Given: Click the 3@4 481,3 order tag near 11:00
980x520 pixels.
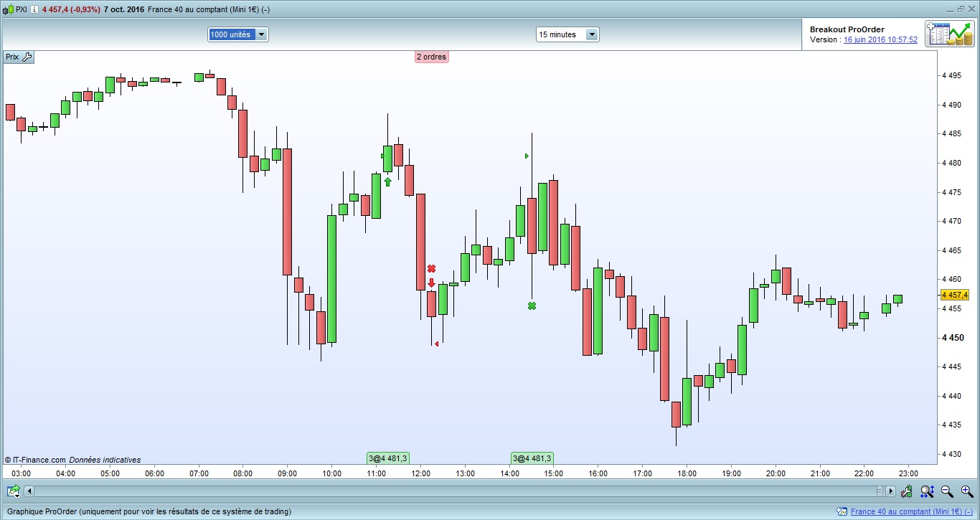Looking at the screenshot, I should (387, 458).
